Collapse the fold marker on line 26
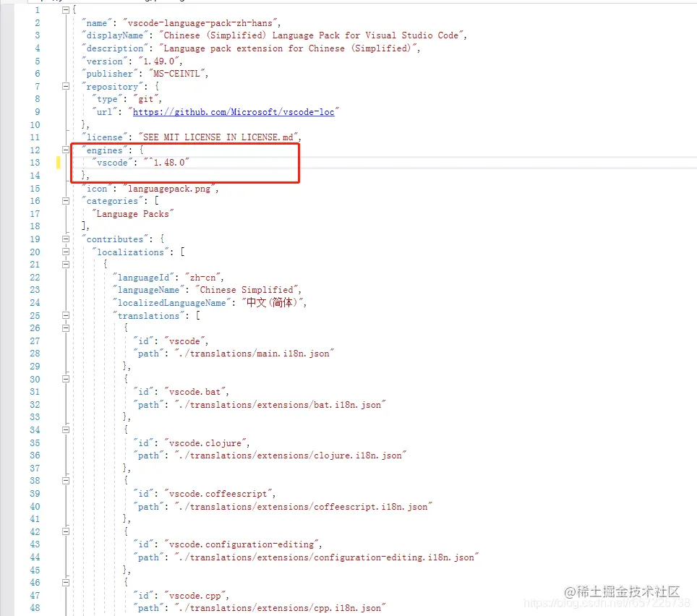 (x=66, y=328)
